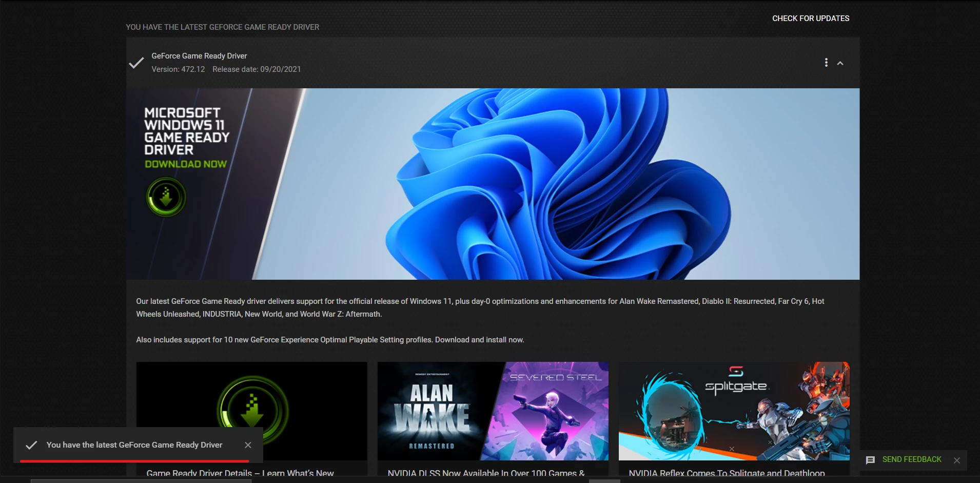This screenshot has width=980, height=483.
Task: Click DOWNLOAD NOW text on banner
Action: 186,164
